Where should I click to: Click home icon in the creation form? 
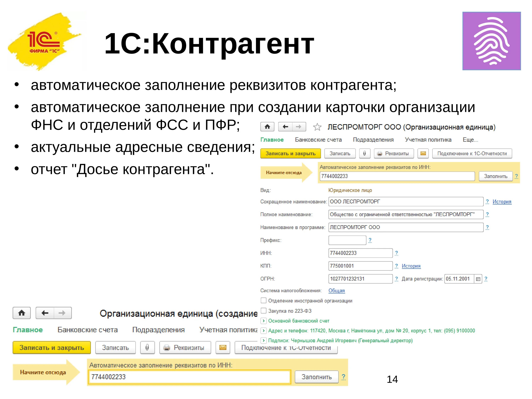(x=22, y=313)
